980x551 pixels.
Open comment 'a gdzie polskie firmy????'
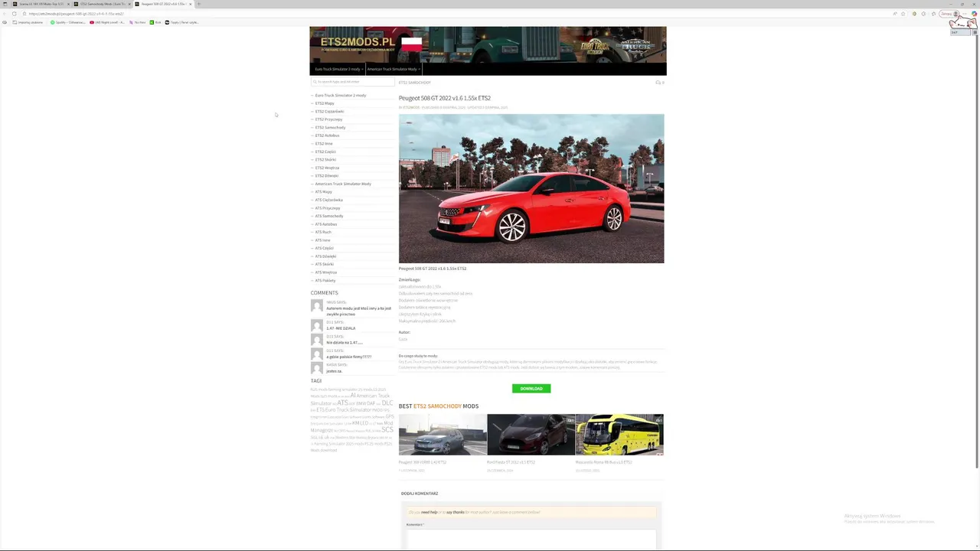click(348, 357)
